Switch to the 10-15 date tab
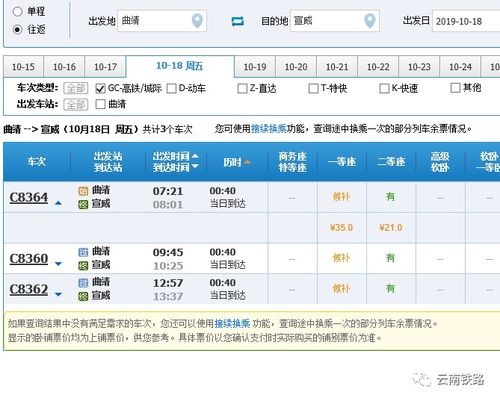Viewport: 500px width, 401px height. point(23,67)
